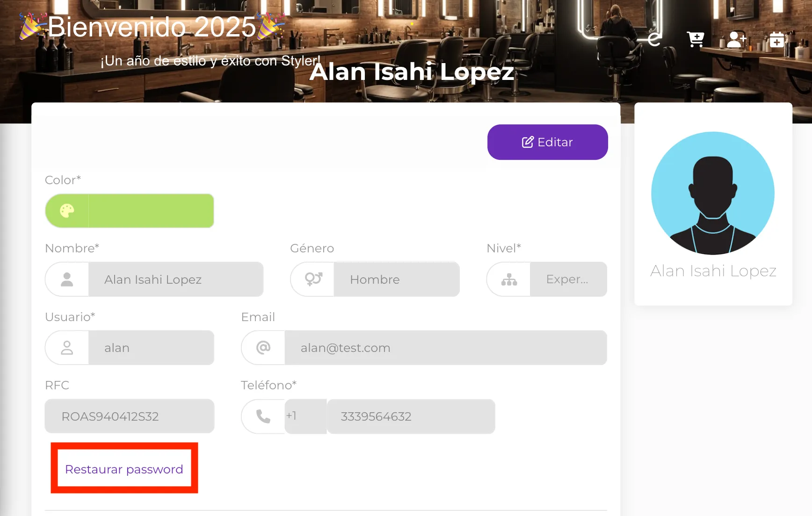Image resolution: width=812 pixels, height=516 pixels.
Task: Click the Email input field
Action: (x=445, y=347)
